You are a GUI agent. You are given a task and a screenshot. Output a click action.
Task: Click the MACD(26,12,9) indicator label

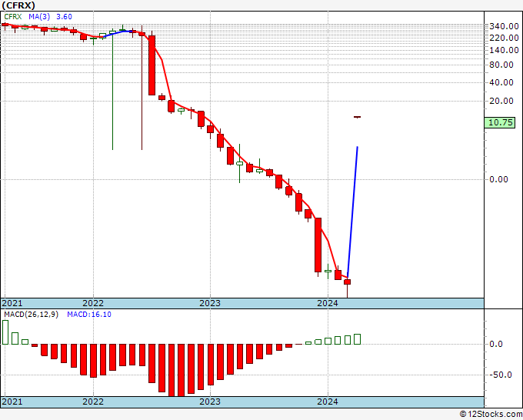[31, 315]
